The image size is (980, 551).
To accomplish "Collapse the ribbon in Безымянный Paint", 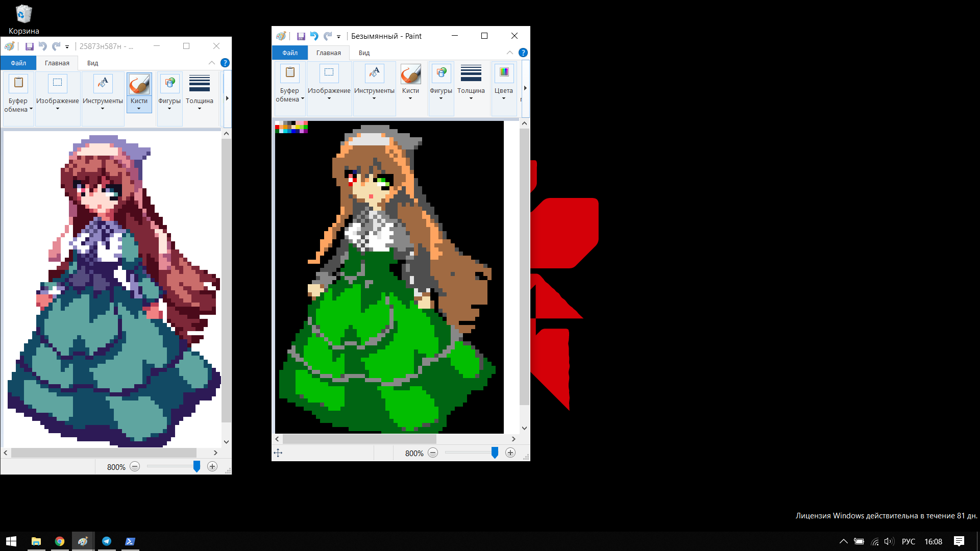I will [x=509, y=53].
